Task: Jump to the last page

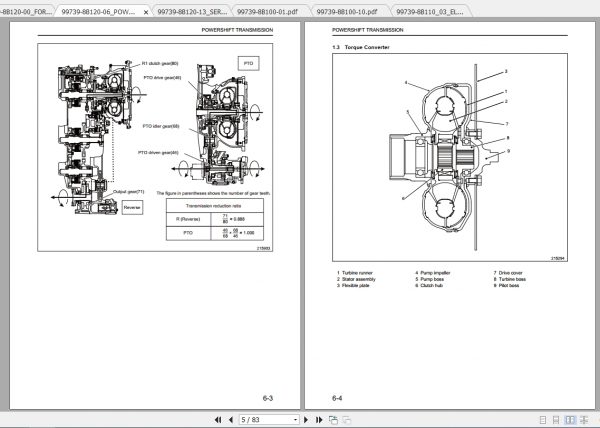Action: coord(319,420)
